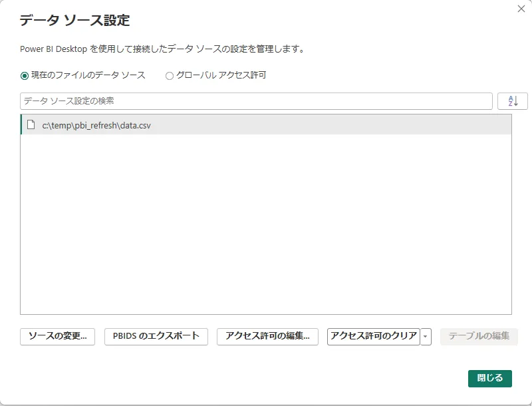
Task: Click the アクセス許可のクリア button
Action: [374, 337]
